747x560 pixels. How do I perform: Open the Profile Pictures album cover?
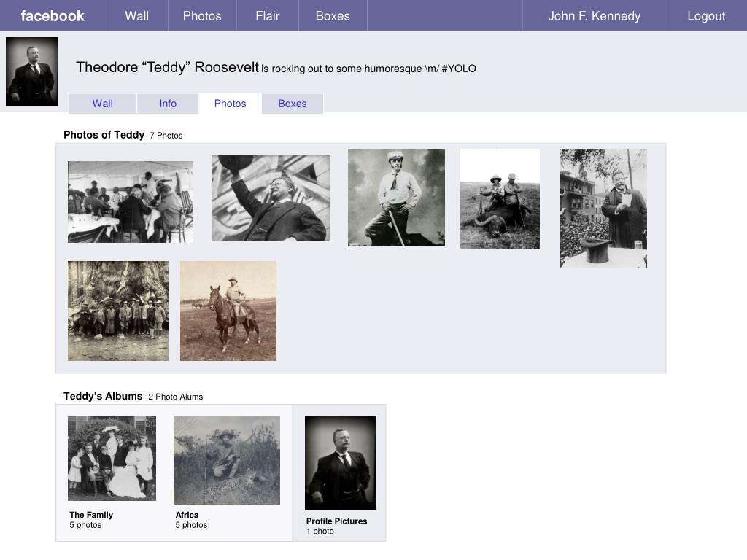pyautogui.click(x=340, y=463)
